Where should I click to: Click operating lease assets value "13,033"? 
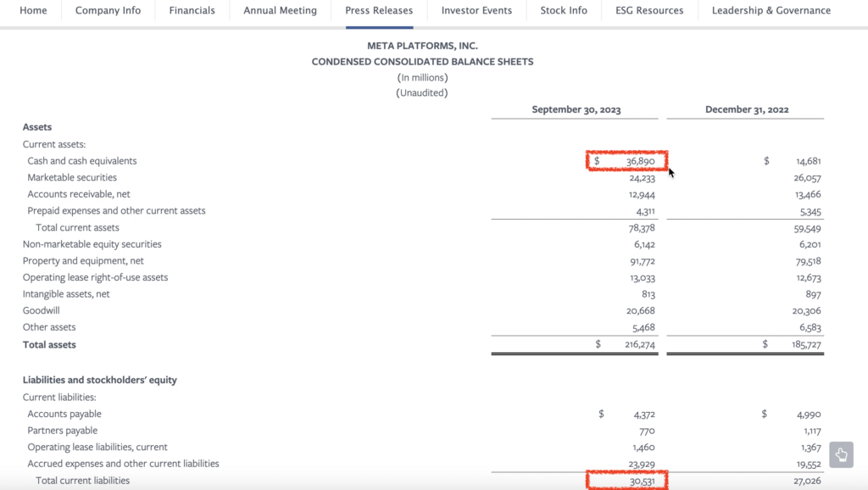click(x=643, y=278)
